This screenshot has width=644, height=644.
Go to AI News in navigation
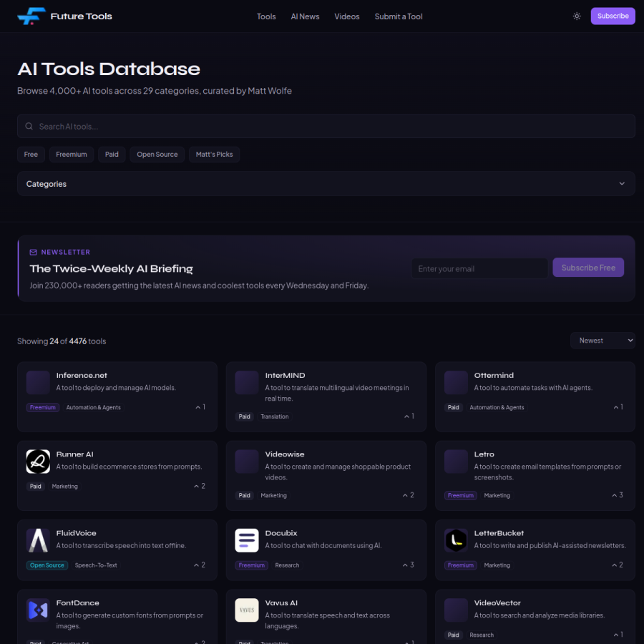click(305, 16)
